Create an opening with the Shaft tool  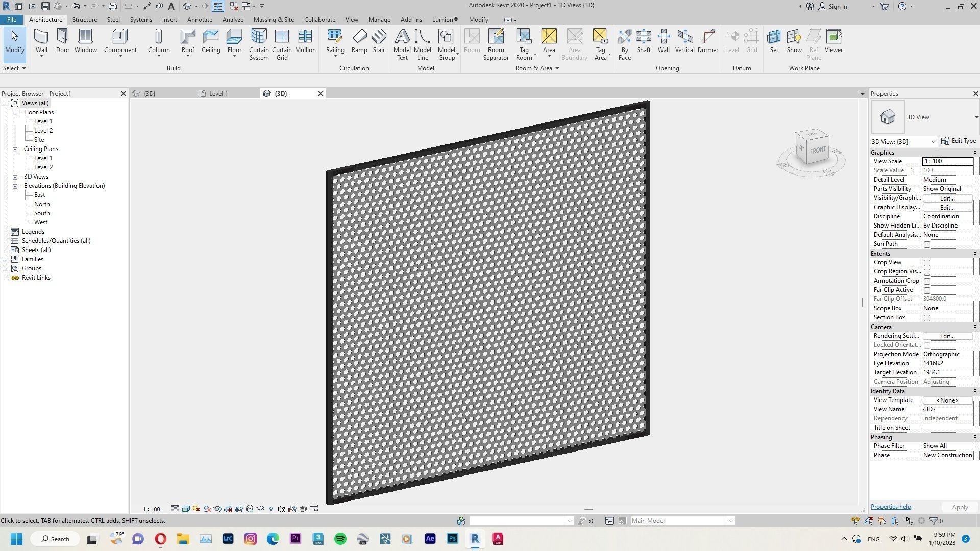(643, 41)
